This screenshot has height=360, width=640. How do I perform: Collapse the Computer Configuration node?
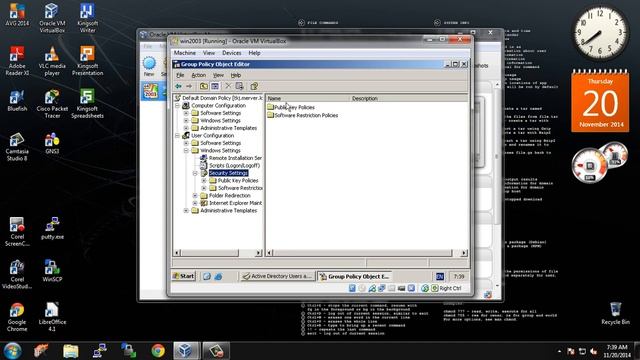click(177, 105)
